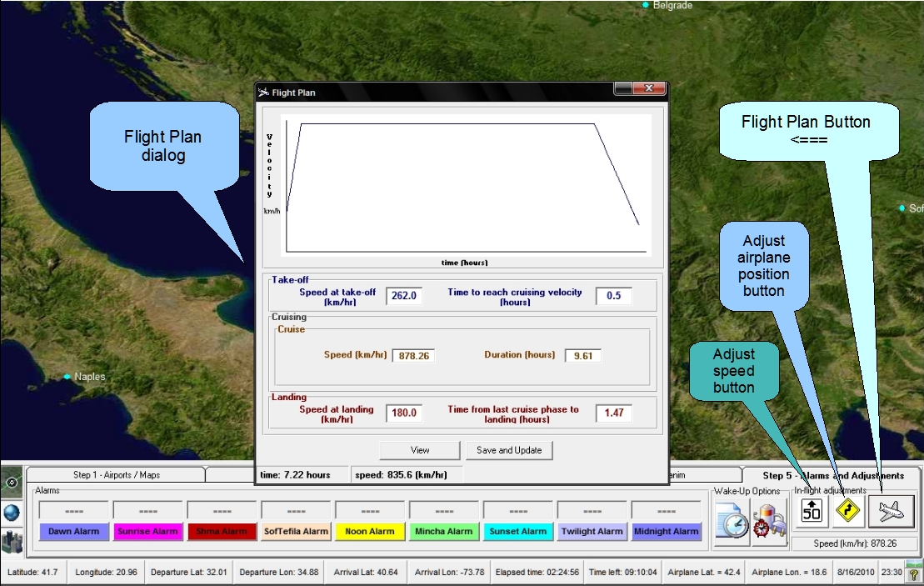Click the blue globe icon in left sidebar
This screenshot has height=586, width=924.
11,513
